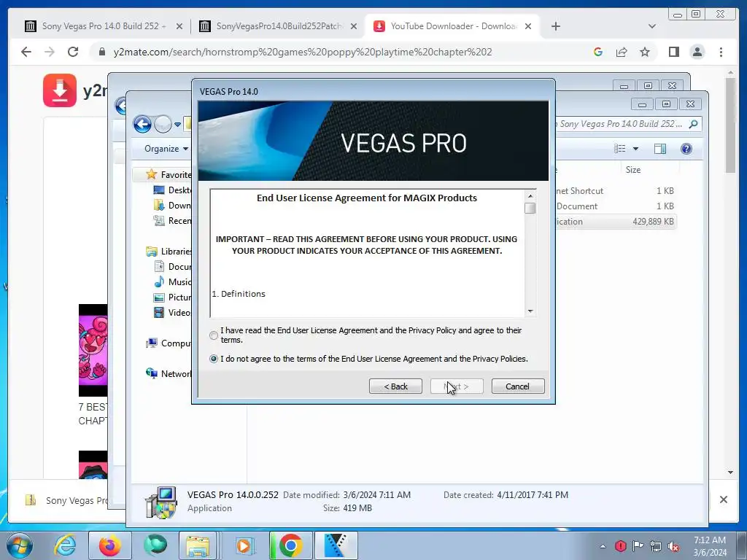Screen dimensions: 747x560
Task: Click the share page icon in Chrome
Action: coord(622,52)
